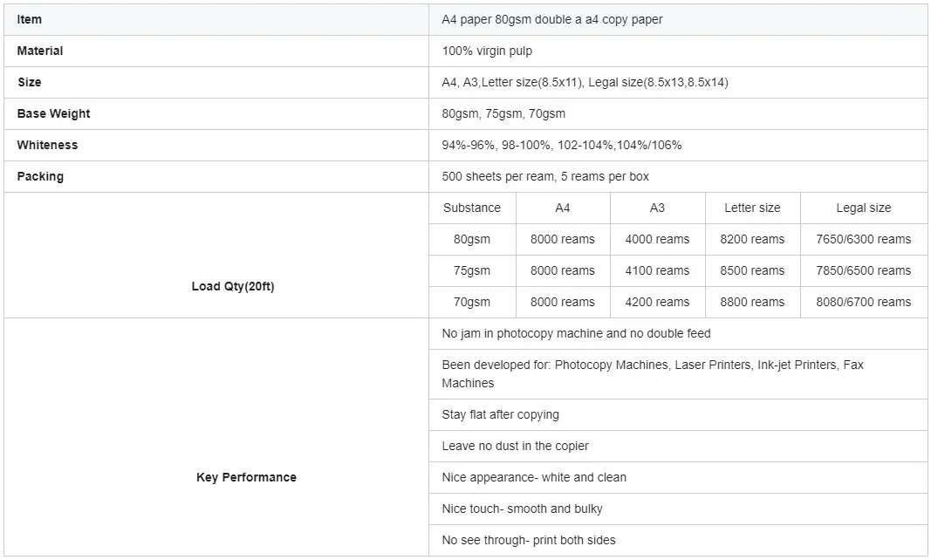Viewport: 931px width, 560px height.
Task: Select the "8080/6700 reams" Legal size cell
Action: pyautogui.click(x=863, y=302)
